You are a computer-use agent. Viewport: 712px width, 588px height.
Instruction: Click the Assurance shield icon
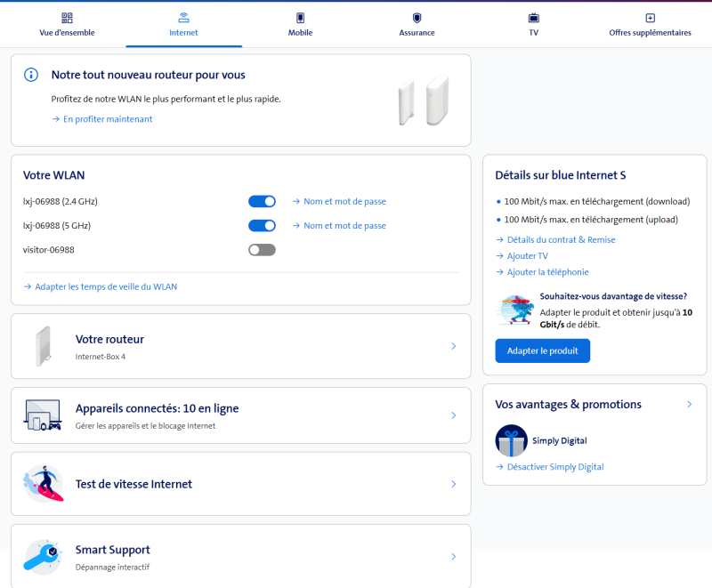(x=417, y=18)
